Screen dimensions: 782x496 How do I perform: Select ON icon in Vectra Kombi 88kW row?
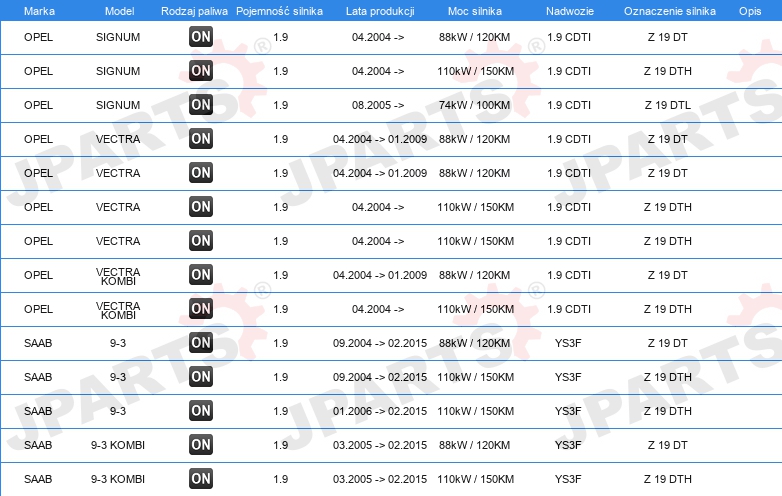click(x=201, y=275)
